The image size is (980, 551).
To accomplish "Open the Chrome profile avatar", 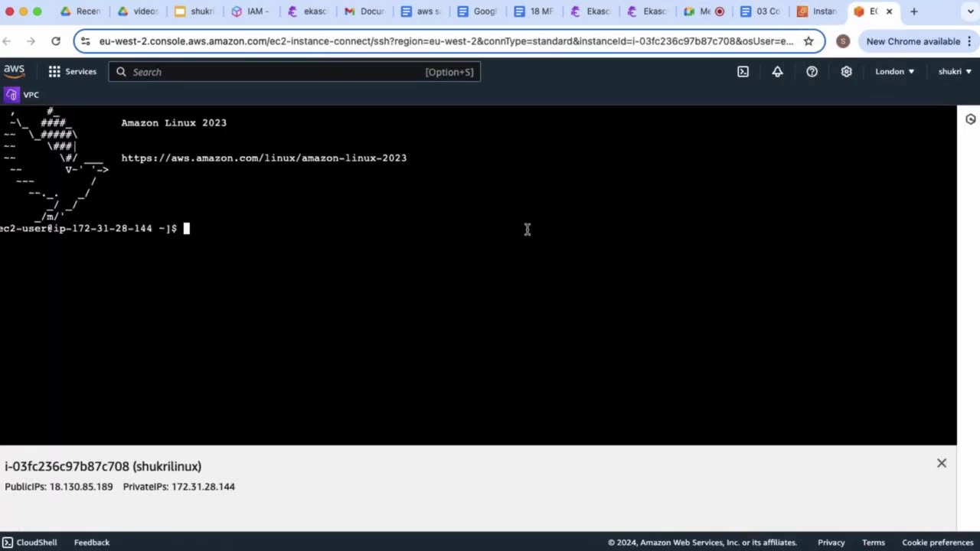I will pyautogui.click(x=843, y=41).
